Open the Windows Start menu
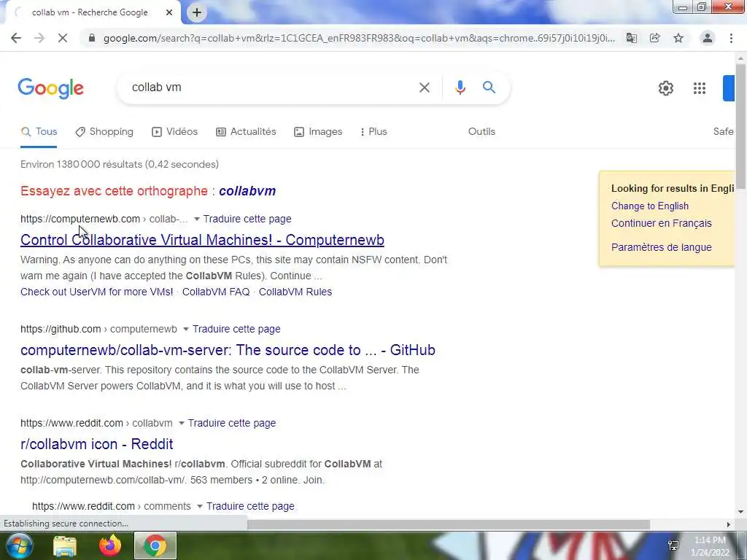The width and height of the screenshot is (747, 560). tap(19, 545)
